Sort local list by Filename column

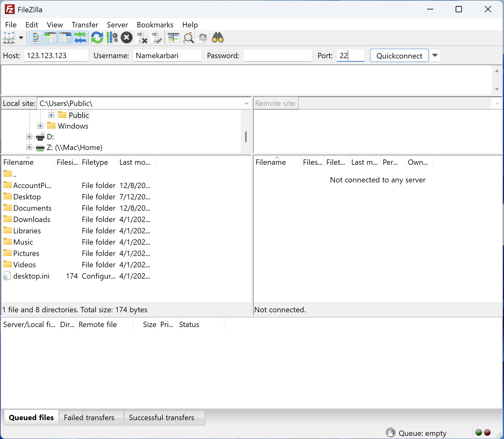click(x=28, y=162)
